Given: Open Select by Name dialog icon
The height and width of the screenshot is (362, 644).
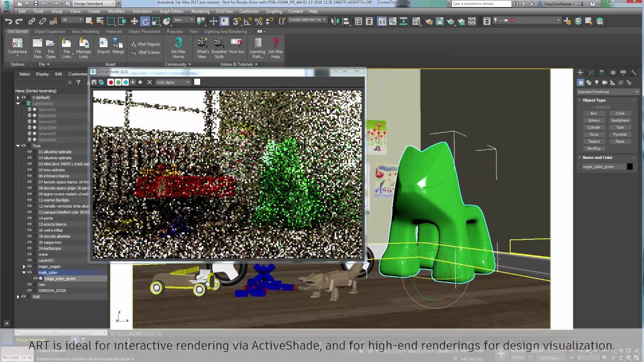Looking at the screenshot, I should click(100, 21).
